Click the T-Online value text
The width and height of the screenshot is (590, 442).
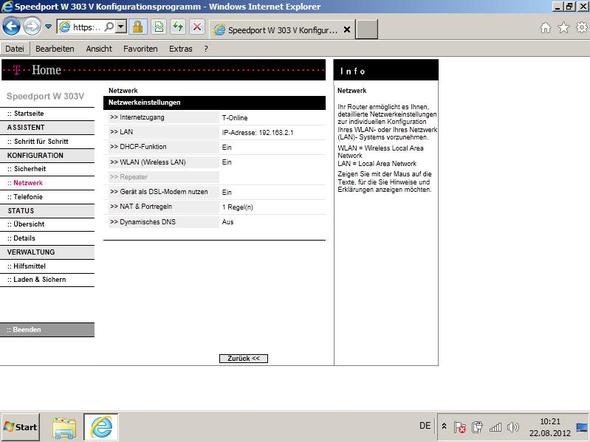click(235, 118)
